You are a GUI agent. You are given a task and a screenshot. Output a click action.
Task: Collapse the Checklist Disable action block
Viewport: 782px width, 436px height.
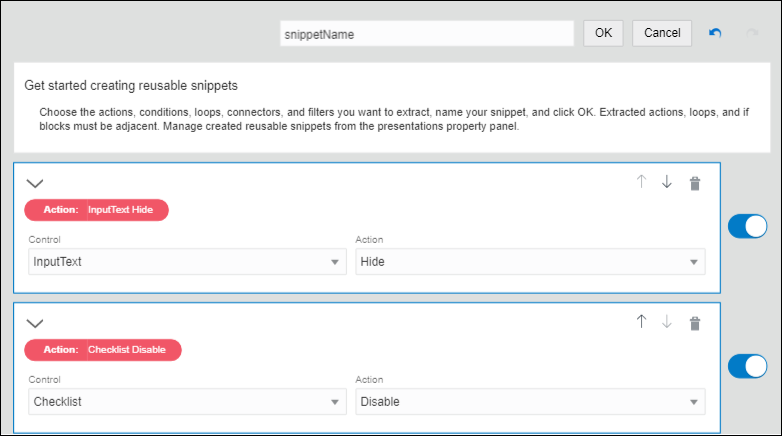click(35, 323)
